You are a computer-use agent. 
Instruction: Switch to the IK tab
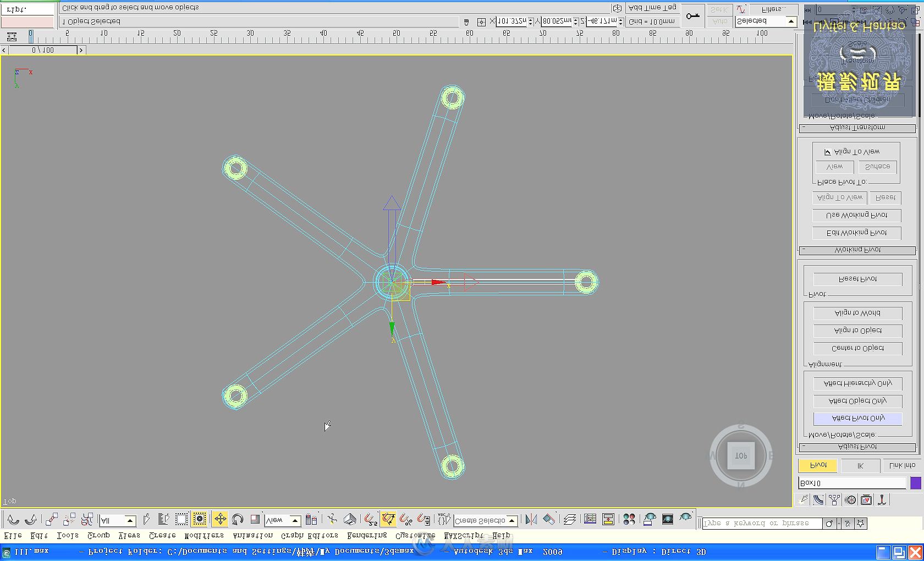click(x=861, y=466)
